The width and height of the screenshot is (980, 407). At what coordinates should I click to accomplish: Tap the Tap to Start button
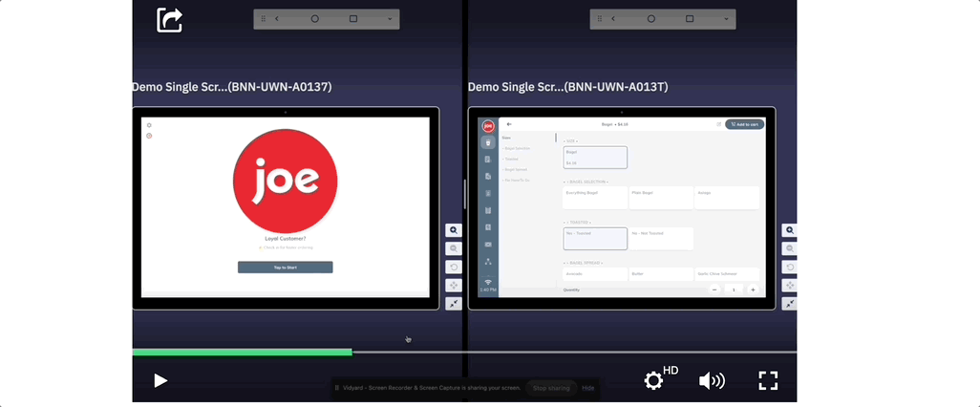tap(285, 268)
